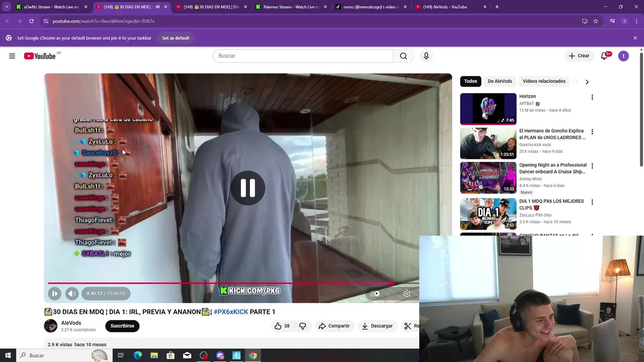644x362 pixels.
Task: Open the YouTube hamburger guide menu
Action: click(12, 56)
